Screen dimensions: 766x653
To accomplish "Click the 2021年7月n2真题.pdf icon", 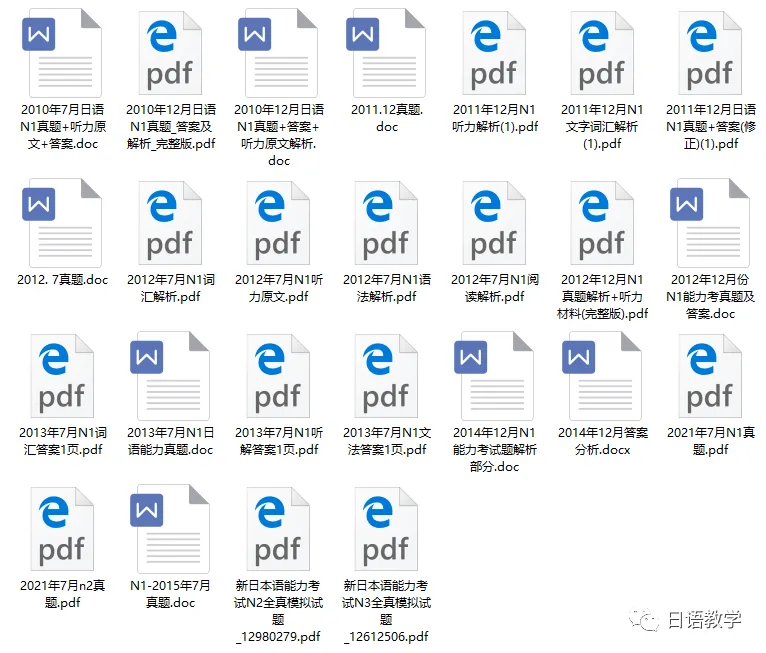I will pyautogui.click(x=62, y=528).
